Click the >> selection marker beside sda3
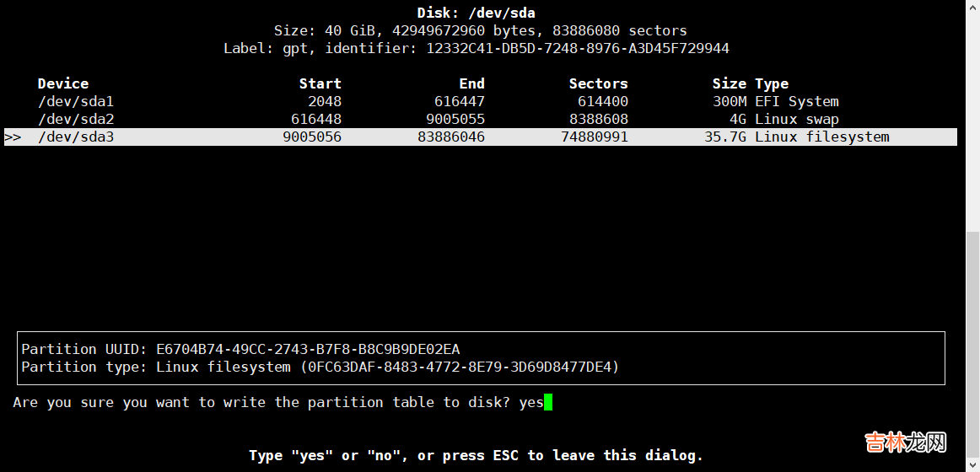Image resolution: width=980 pixels, height=472 pixels. point(13,137)
